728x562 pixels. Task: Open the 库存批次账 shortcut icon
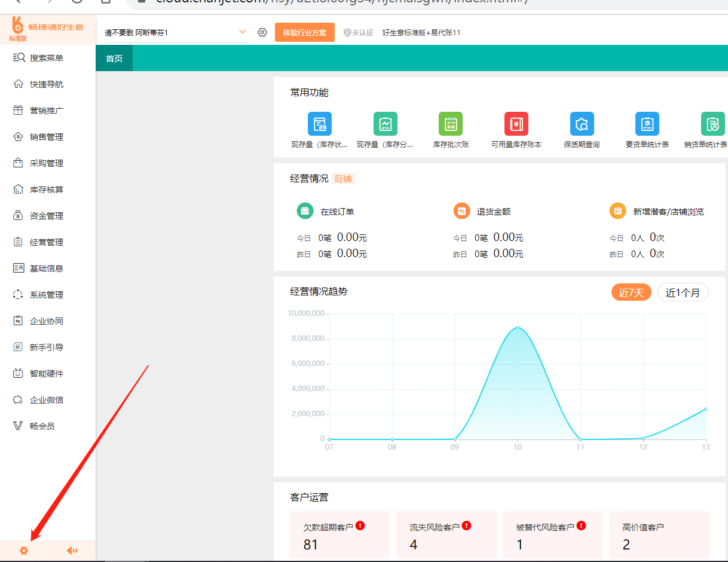(x=451, y=124)
